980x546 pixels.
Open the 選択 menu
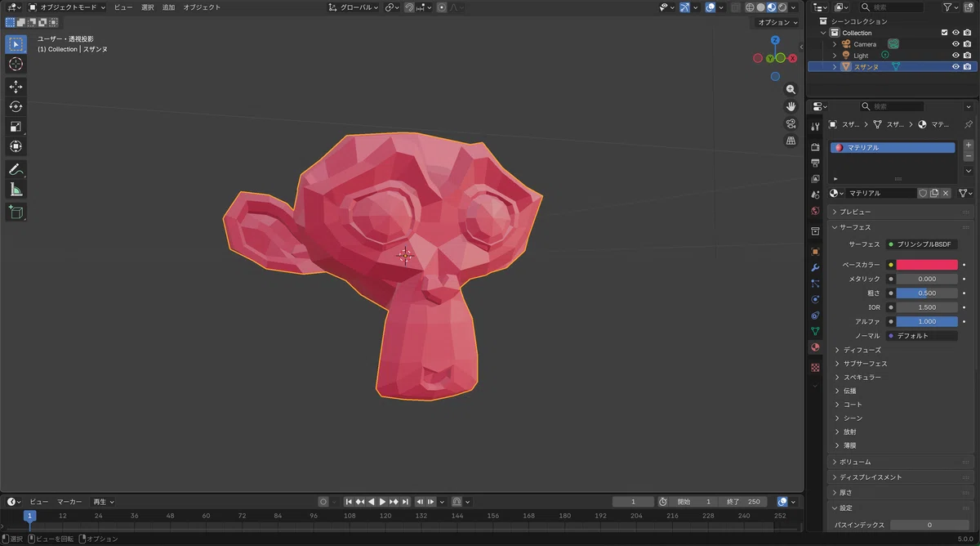pyautogui.click(x=147, y=7)
